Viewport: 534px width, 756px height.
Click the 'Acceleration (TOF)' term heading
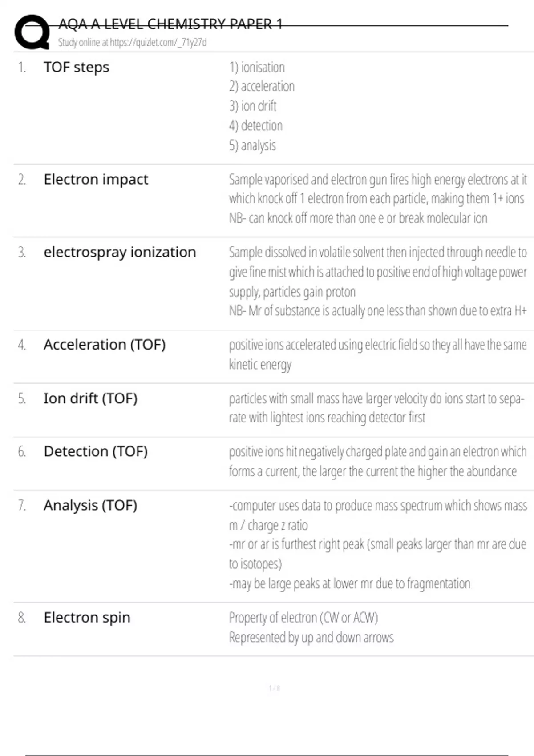105,345
